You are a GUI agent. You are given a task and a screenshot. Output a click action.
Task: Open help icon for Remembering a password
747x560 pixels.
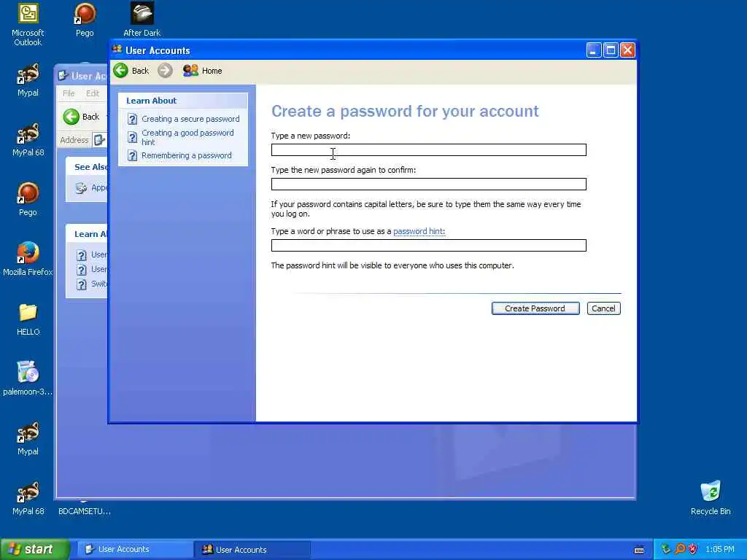pos(133,156)
